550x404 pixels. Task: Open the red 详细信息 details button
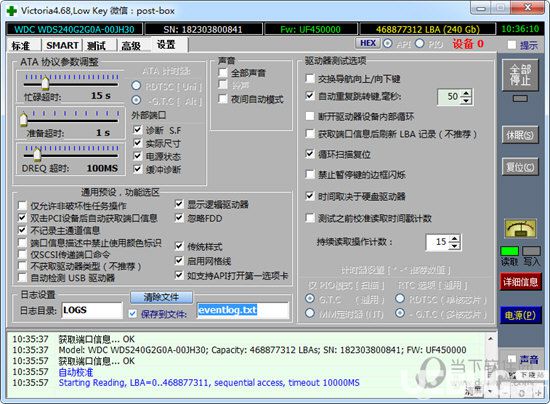click(521, 282)
